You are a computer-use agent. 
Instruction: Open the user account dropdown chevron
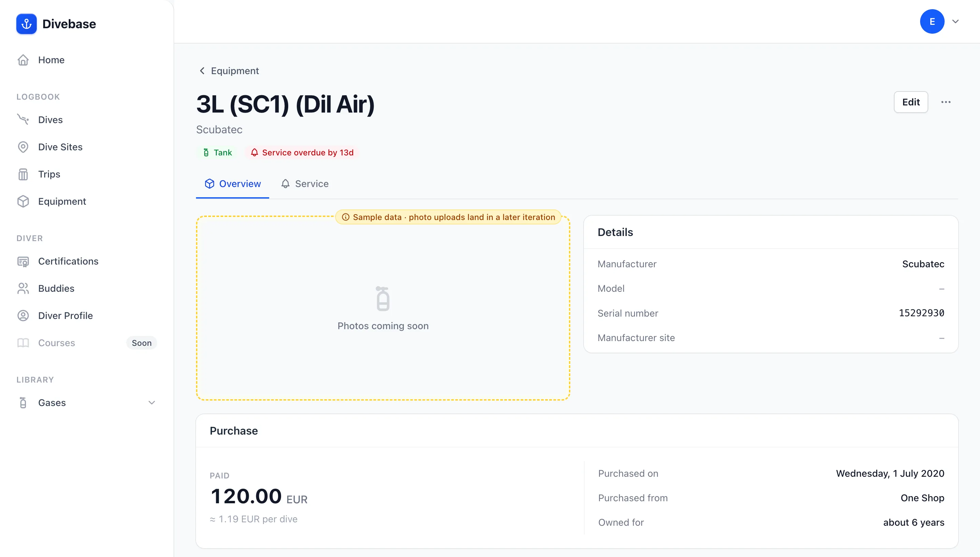pyautogui.click(x=955, y=21)
